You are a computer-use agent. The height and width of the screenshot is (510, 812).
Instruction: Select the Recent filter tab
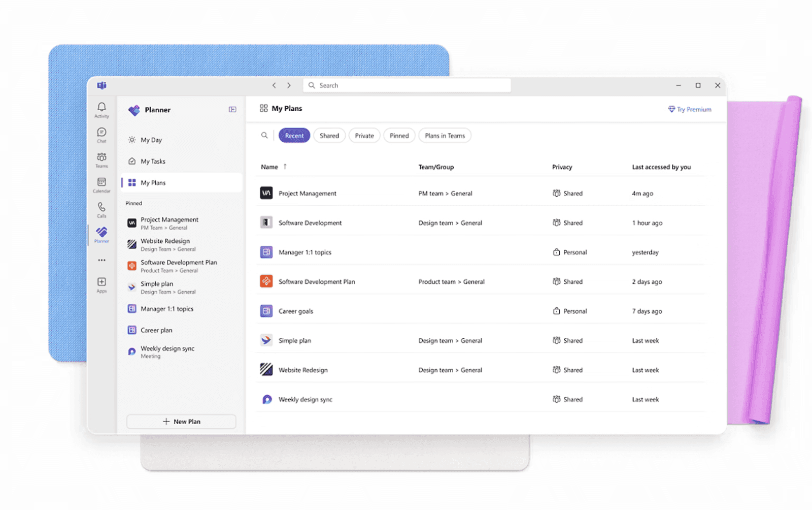[x=294, y=136]
